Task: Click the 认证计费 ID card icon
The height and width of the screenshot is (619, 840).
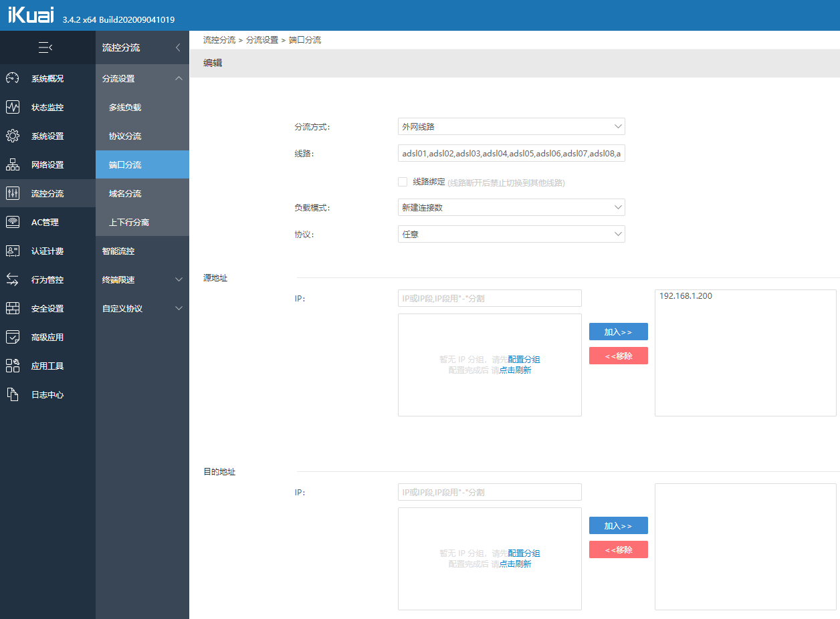Action: (x=13, y=251)
